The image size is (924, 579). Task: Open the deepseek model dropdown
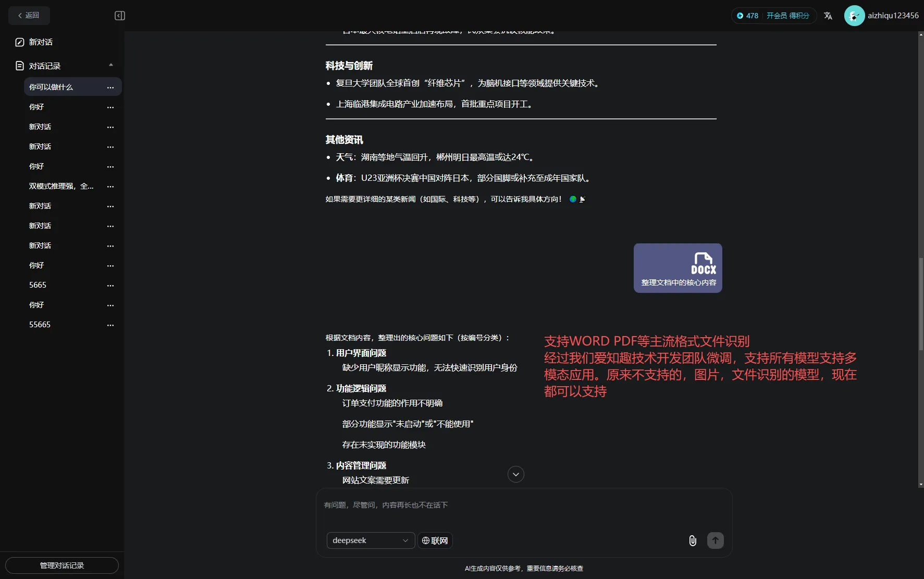(370, 540)
